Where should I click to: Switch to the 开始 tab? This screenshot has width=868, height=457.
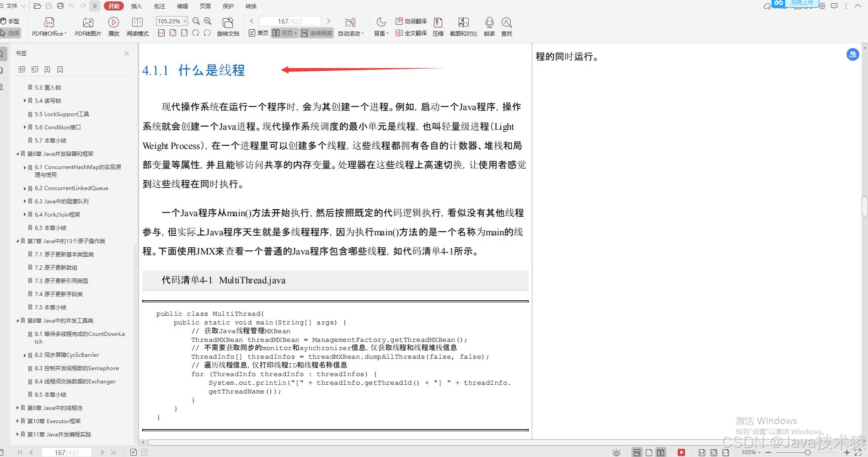(113, 6)
